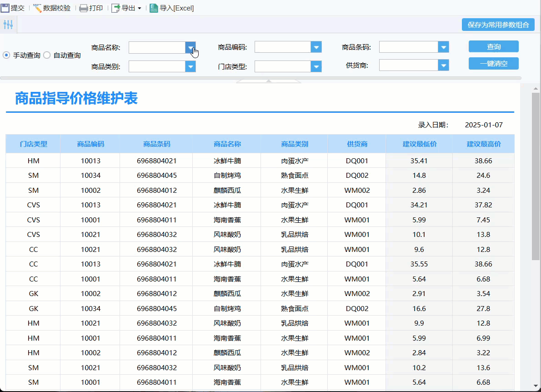
Task: Click 保存为常用参数组合 button
Action: pyautogui.click(x=498, y=25)
